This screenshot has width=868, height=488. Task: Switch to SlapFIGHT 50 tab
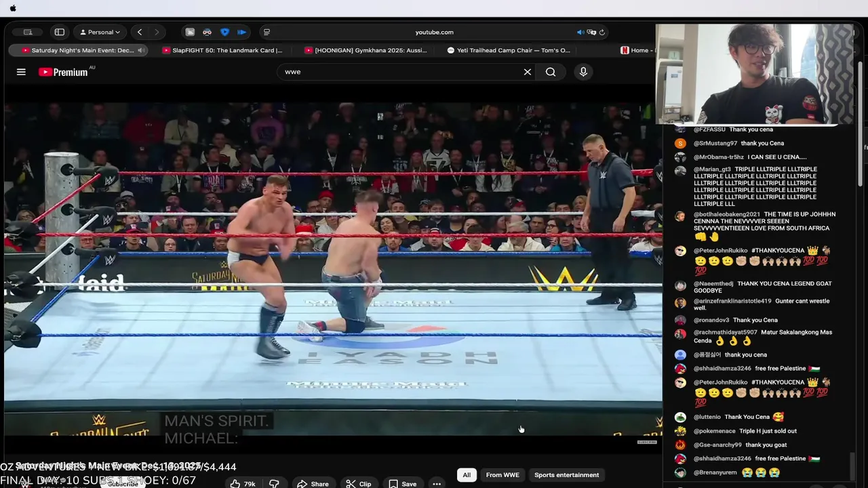(223, 50)
